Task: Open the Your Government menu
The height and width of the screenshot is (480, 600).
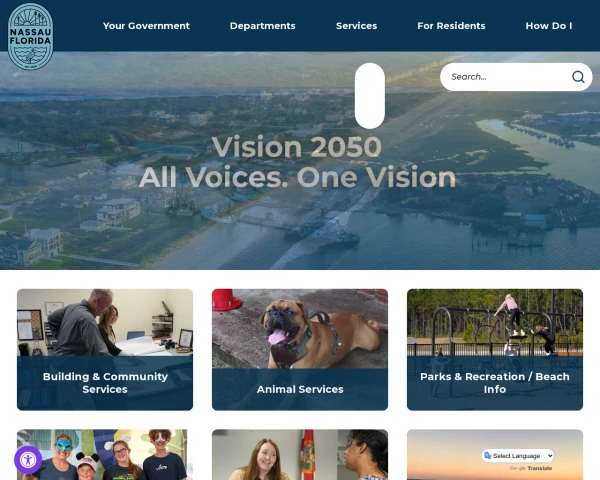Action: (146, 26)
